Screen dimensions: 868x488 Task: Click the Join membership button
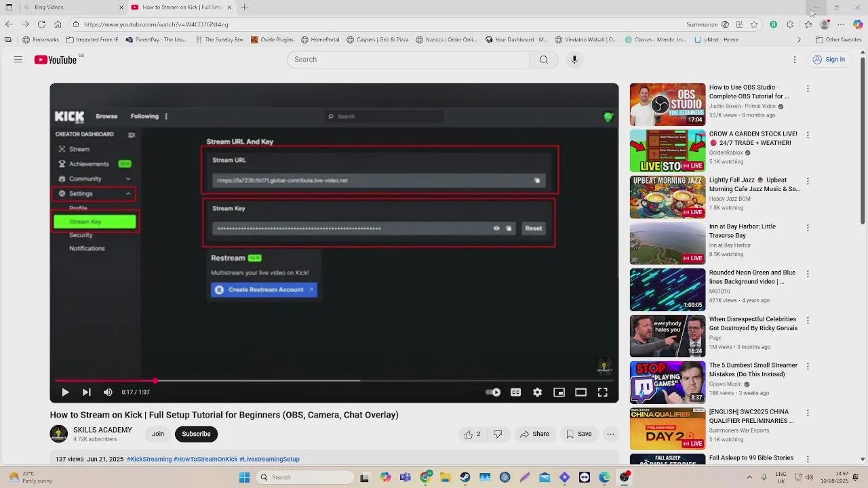158,434
